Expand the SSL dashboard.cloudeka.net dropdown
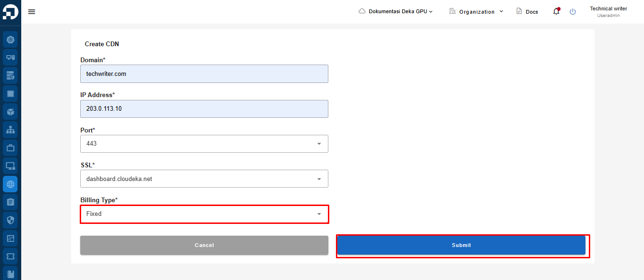The height and width of the screenshot is (280, 644). tap(204, 179)
